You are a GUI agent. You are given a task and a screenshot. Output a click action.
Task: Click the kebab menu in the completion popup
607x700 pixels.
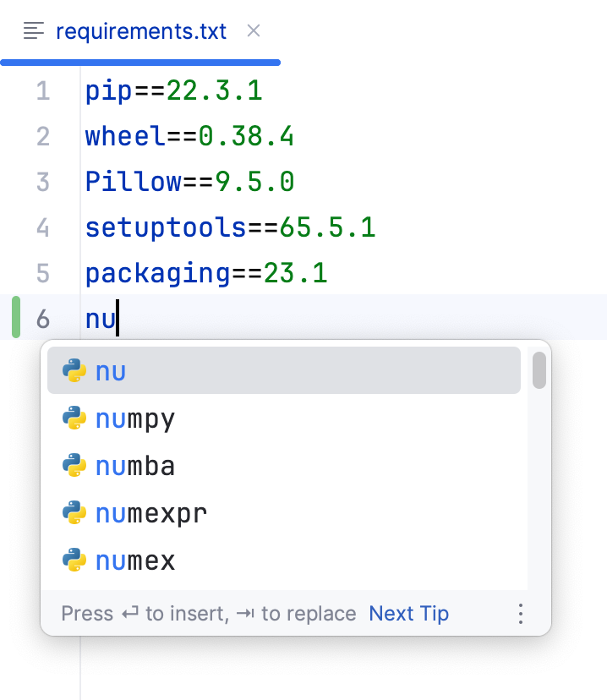pyautogui.click(x=521, y=614)
